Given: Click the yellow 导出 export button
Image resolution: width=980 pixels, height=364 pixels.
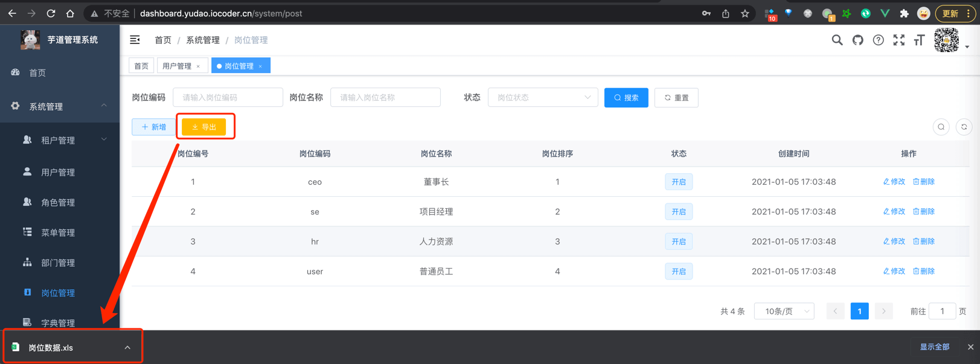Looking at the screenshot, I should tap(204, 127).
